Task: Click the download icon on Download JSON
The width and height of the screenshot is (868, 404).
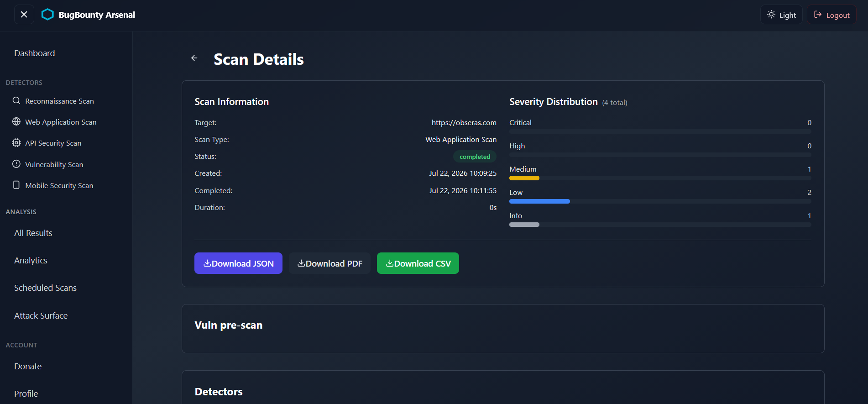Action: pyautogui.click(x=207, y=263)
